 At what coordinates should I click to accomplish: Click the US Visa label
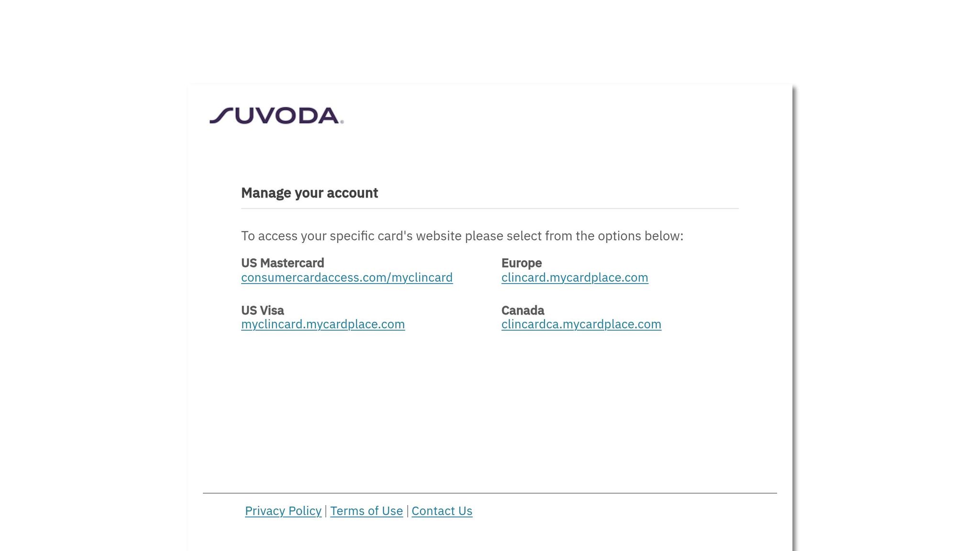pyautogui.click(x=263, y=310)
